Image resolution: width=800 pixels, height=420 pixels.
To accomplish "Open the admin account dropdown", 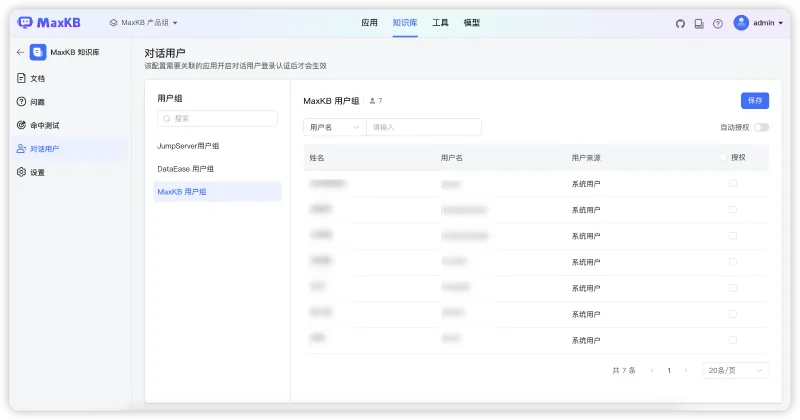I will click(767, 23).
